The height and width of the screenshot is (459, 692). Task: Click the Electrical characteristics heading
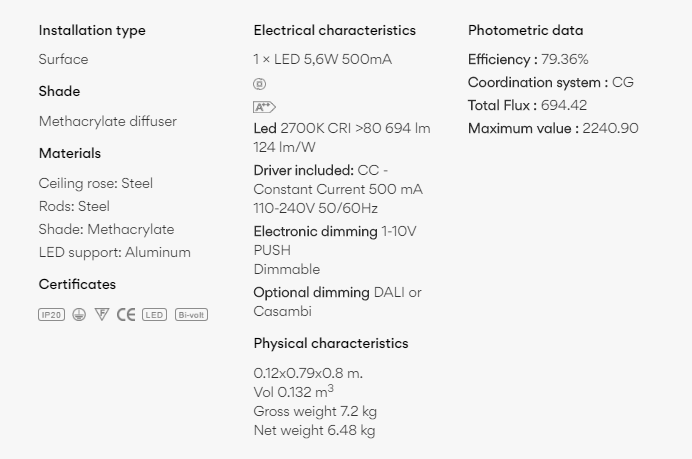point(335,30)
